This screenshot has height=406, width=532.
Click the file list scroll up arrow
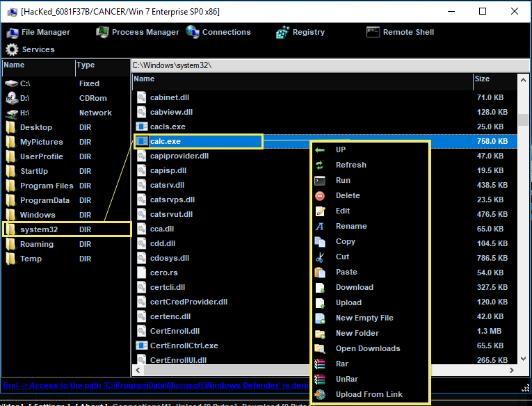pos(523,81)
